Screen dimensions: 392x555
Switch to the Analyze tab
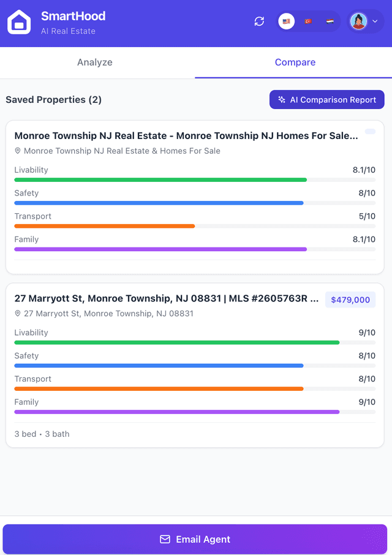tap(95, 62)
